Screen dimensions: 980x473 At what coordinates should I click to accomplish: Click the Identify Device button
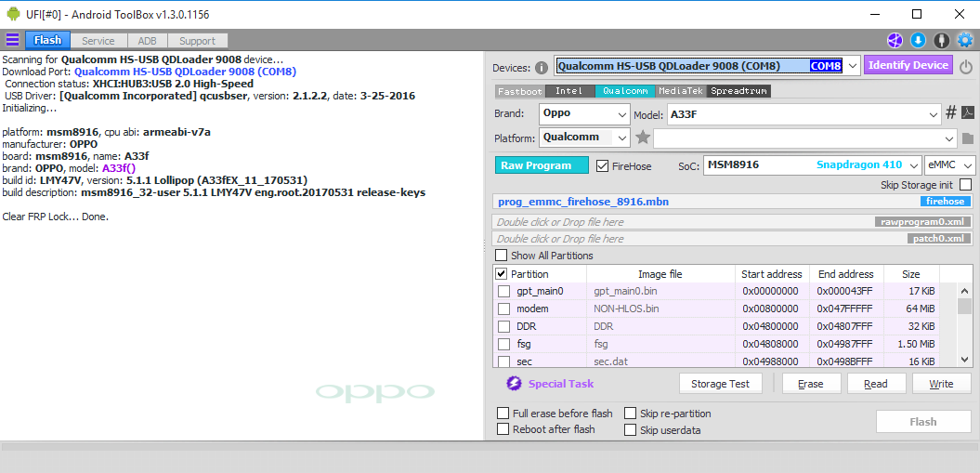point(908,65)
